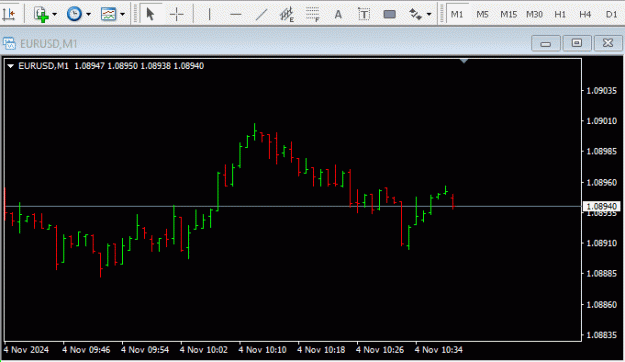Click the 1.08885 price axis label
This screenshot has height=362, width=625.
click(601, 273)
